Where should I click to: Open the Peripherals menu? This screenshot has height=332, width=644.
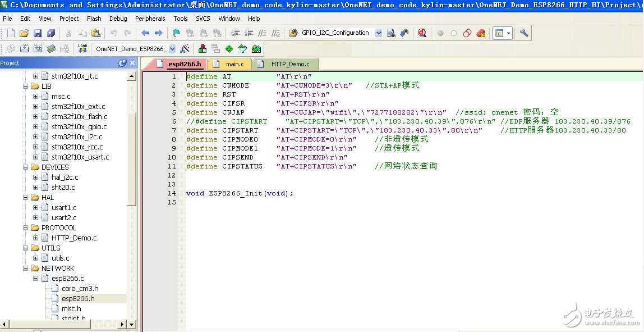click(150, 19)
